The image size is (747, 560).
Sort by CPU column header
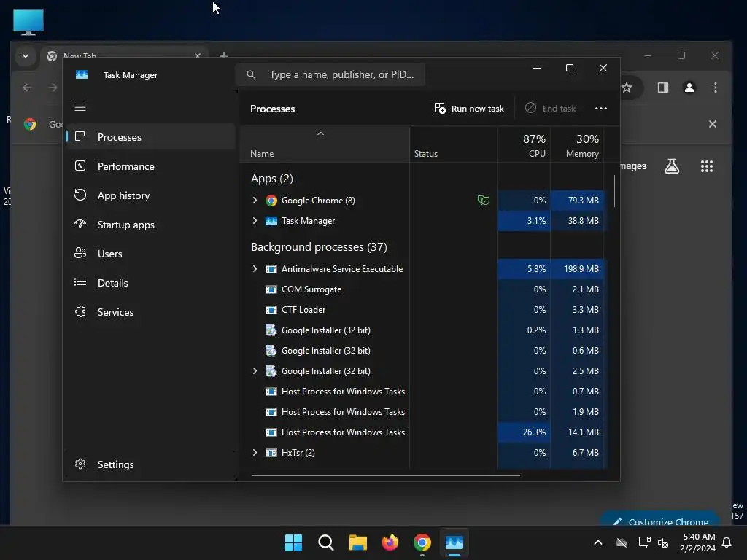(524, 146)
